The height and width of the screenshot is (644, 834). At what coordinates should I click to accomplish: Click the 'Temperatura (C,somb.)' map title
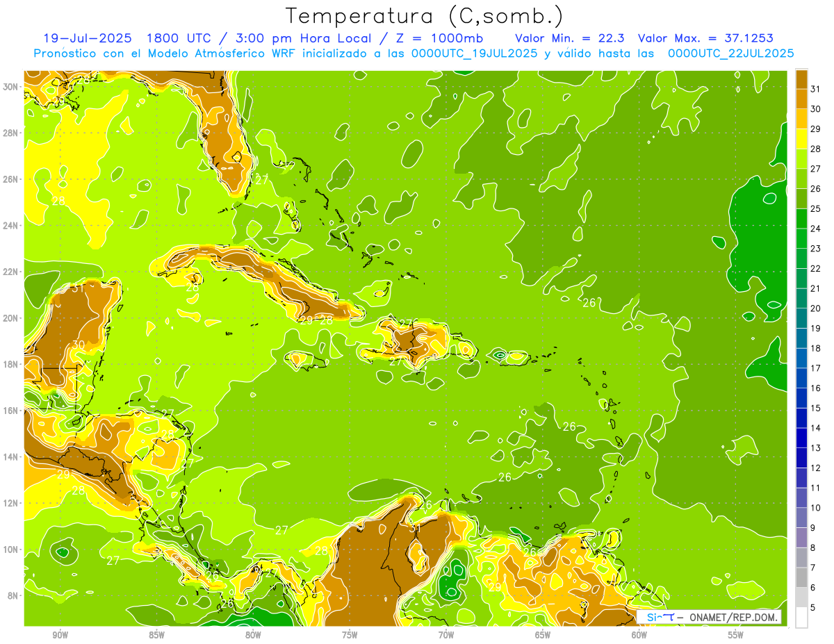[x=424, y=15]
